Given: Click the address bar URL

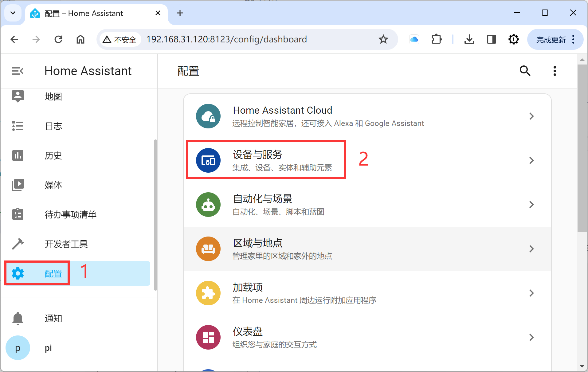Looking at the screenshot, I should click(226, 39).
